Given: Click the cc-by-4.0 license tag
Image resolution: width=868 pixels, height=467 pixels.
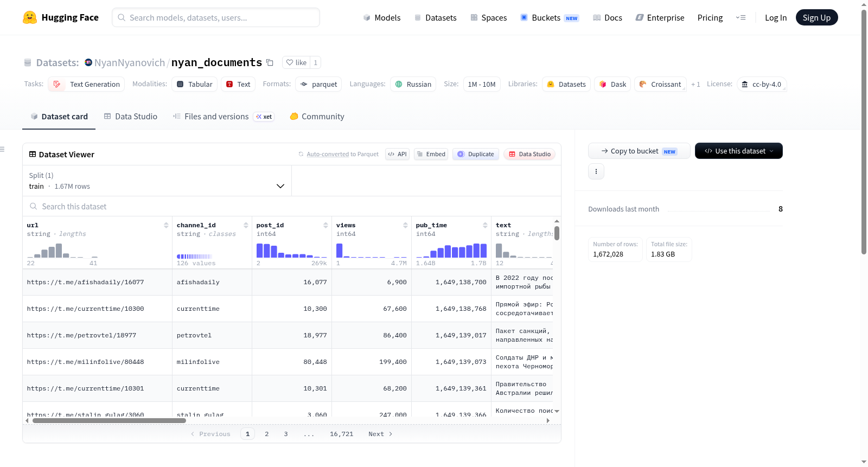Looking at the screenshot, I should pyautogui.click(x=762, y=84).
